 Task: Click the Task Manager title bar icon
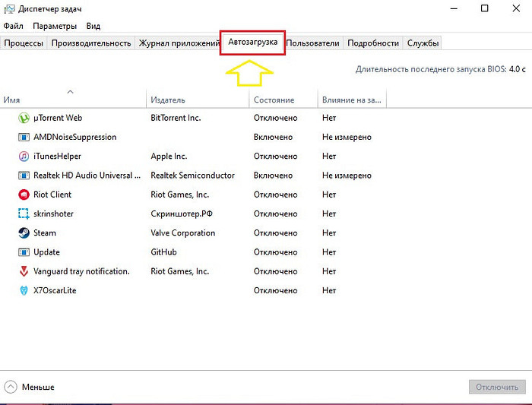point(9,9)
